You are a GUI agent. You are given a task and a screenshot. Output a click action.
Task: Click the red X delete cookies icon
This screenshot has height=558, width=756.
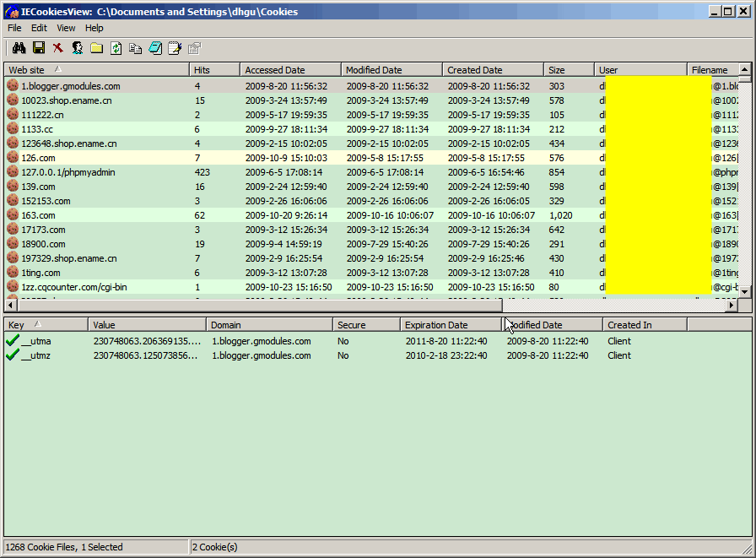tap(58, 49)
